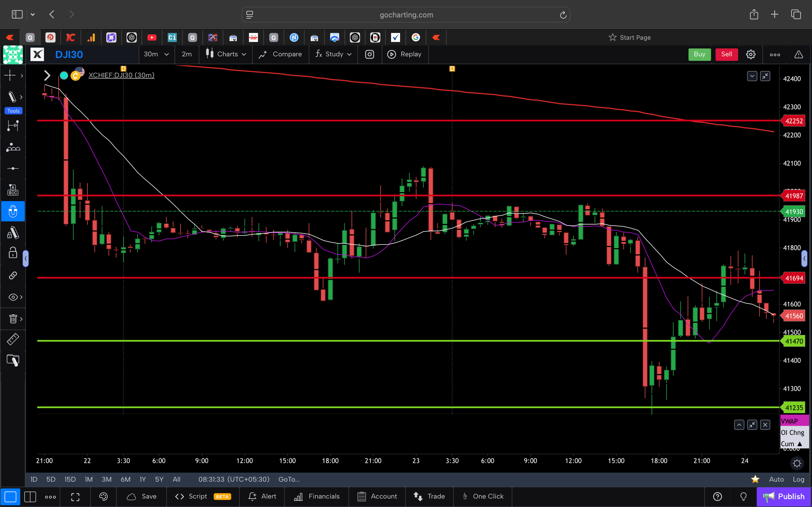
Task: Open the XCHIEF:DJI30 symbol link
Action: [x=121, y=75]
